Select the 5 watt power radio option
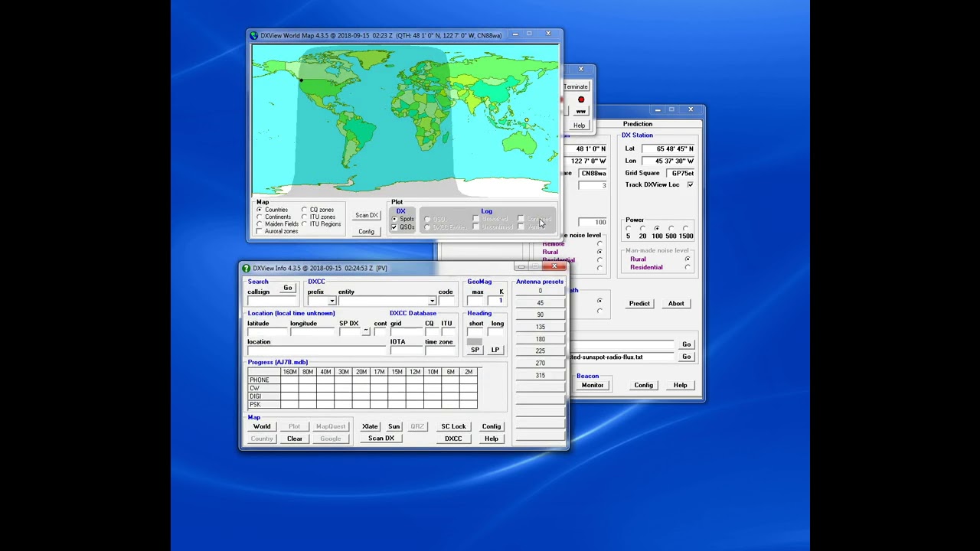980x551 pixels. 629,228
